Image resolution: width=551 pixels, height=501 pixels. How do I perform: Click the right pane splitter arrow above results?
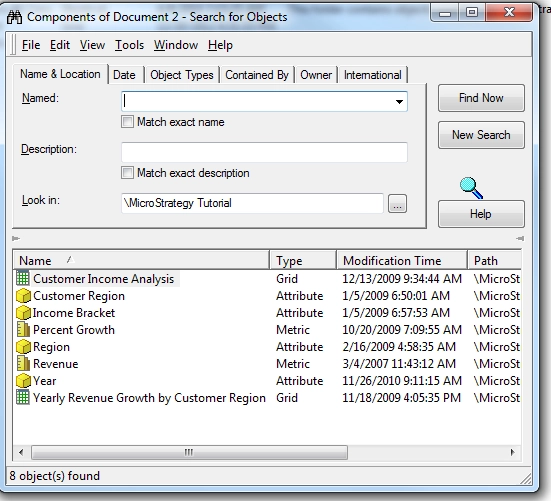(520, 239)
